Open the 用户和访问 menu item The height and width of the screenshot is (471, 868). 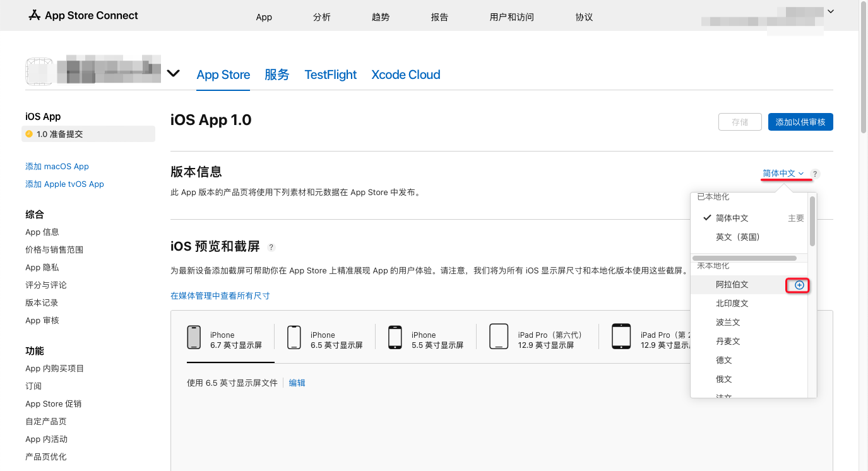pos(512,17)
